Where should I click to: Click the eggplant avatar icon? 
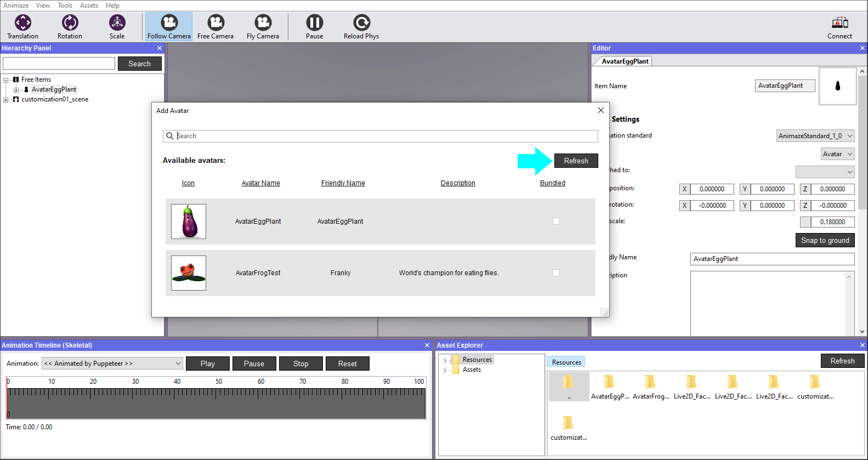[189, 222]
